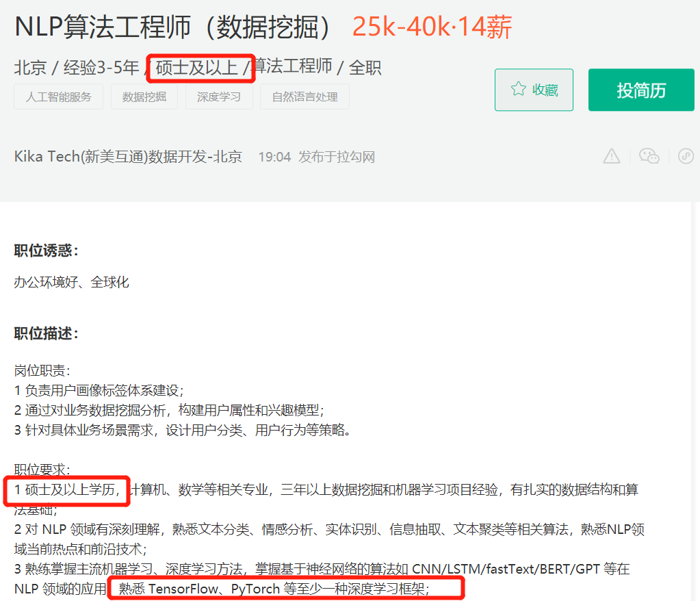Click the 收藏 favorite button
This screenshot has width=700, height=601.
point(534,90)
